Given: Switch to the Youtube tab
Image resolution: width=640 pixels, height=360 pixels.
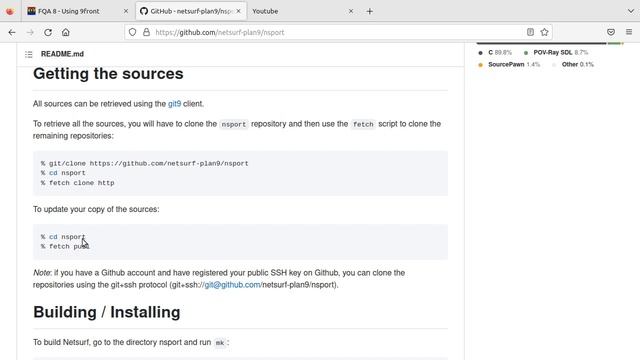Looking at the screenshot, I should point(302,11).
